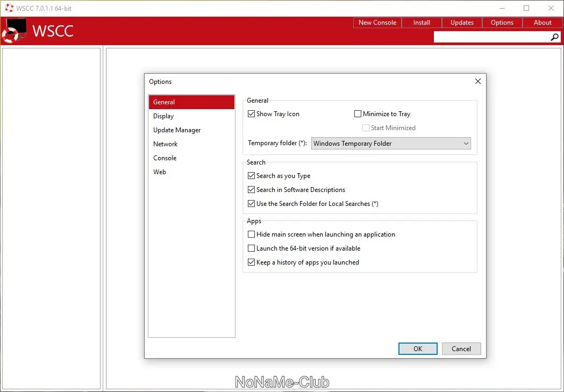The height and width of the screenshot is (392, 564).
Task: Click the WSCC lifebuoy logo icon
Action: coord(15,31)
